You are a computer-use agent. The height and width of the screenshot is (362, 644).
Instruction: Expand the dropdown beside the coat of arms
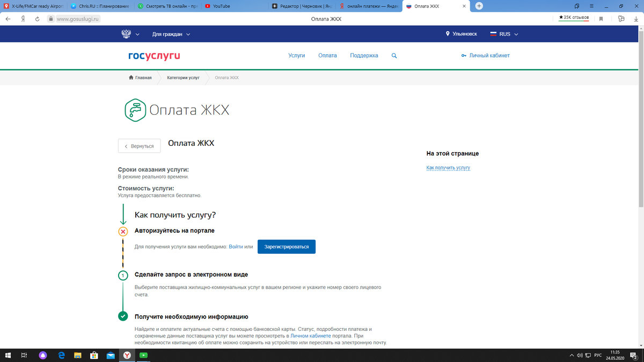(x=137, y=34)
